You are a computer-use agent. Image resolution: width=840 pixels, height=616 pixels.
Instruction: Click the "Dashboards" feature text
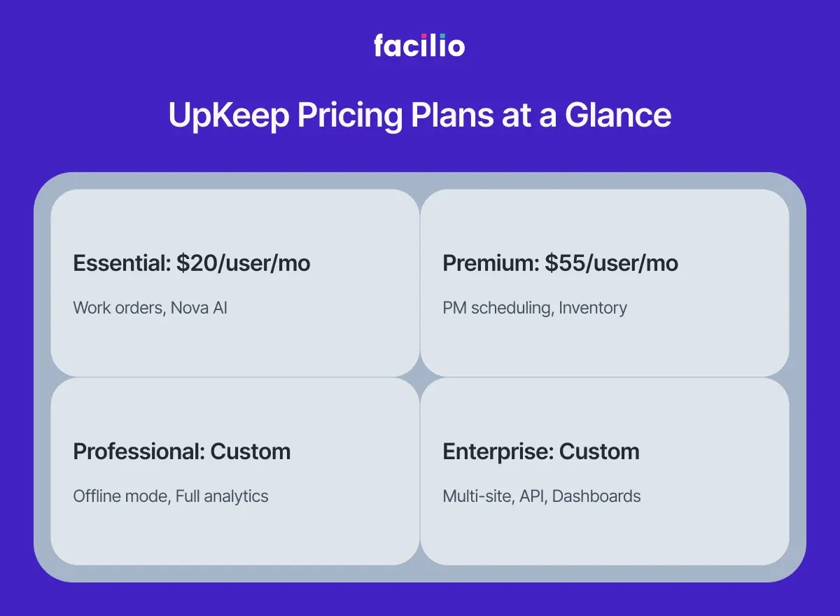coord(596,496)
